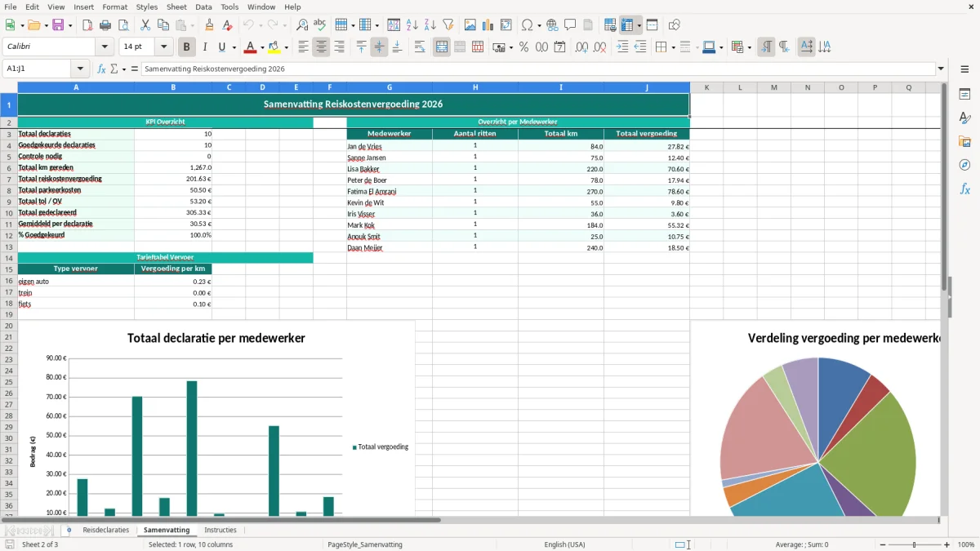The width and height of the screenshot is (980, 551).
Task: Run the spelling check
Action: [320, 25]
